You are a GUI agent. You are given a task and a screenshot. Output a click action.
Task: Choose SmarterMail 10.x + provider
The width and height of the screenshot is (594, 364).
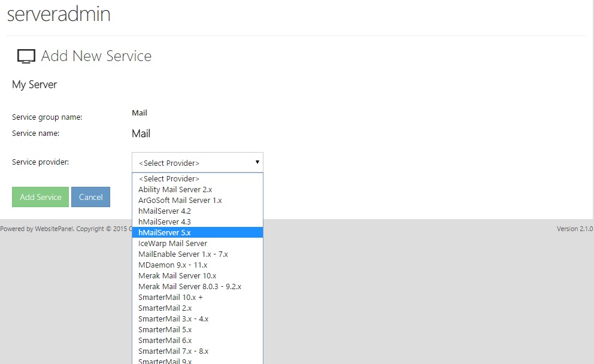[x=198, y=298]
